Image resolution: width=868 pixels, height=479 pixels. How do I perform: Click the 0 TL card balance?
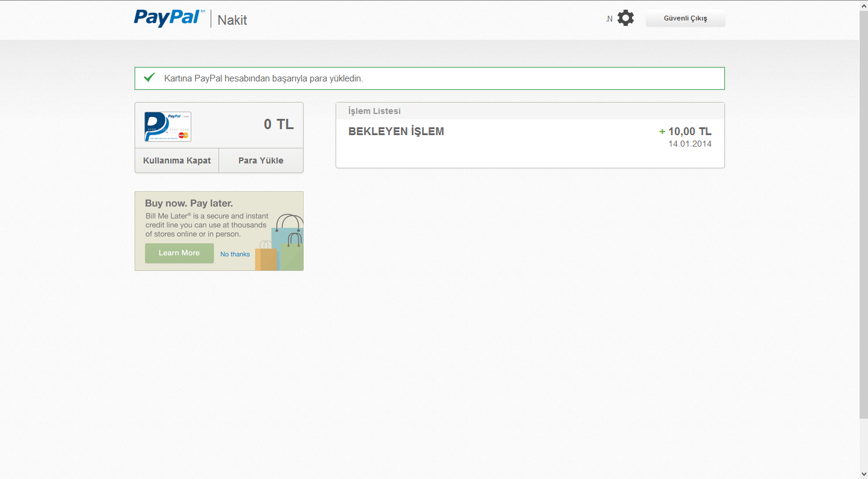[x=279, y=125]
